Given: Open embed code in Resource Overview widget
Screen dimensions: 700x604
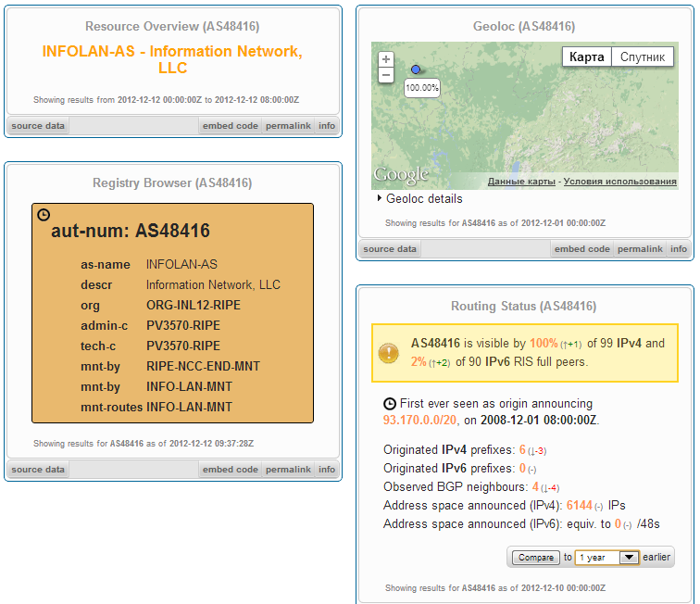Looking at the screenshot, I should coord(231,126).
